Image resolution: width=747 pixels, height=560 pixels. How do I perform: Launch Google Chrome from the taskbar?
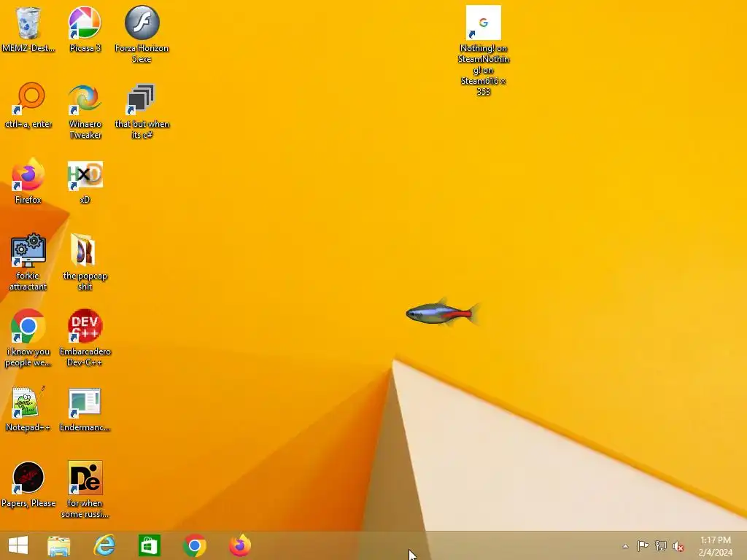[x=194, y=545]
